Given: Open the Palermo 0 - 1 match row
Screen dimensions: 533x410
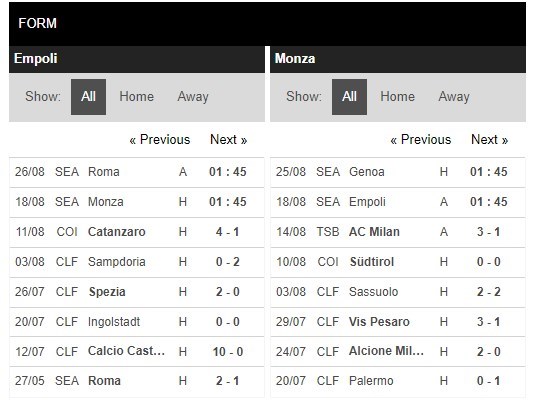Looking at the screenshot, I should tap(398, 381).
